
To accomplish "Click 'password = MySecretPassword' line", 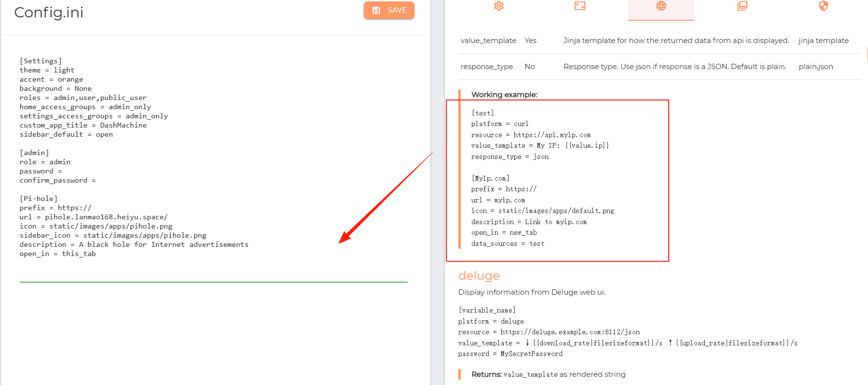I will pos(510,354).
